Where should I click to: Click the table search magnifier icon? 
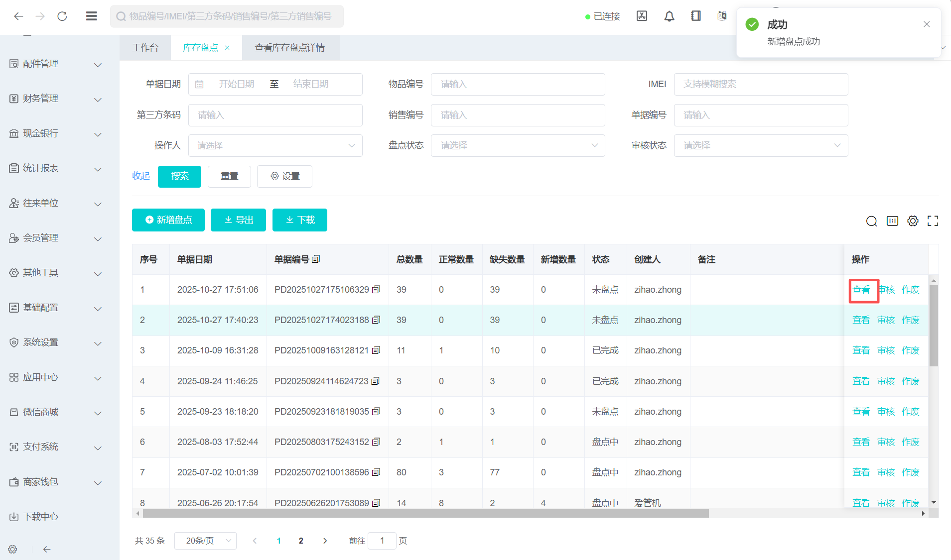point(871,221)
